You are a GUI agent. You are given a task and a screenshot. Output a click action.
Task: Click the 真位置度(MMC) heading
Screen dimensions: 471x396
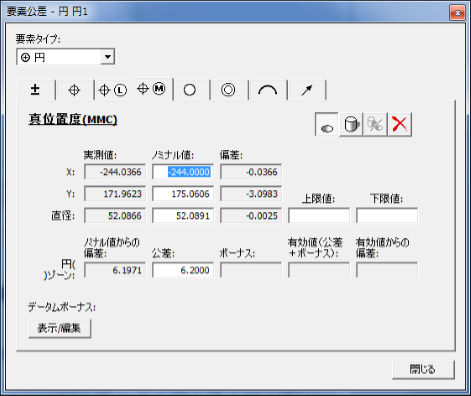pyautogui.click(x=73, y=119)
